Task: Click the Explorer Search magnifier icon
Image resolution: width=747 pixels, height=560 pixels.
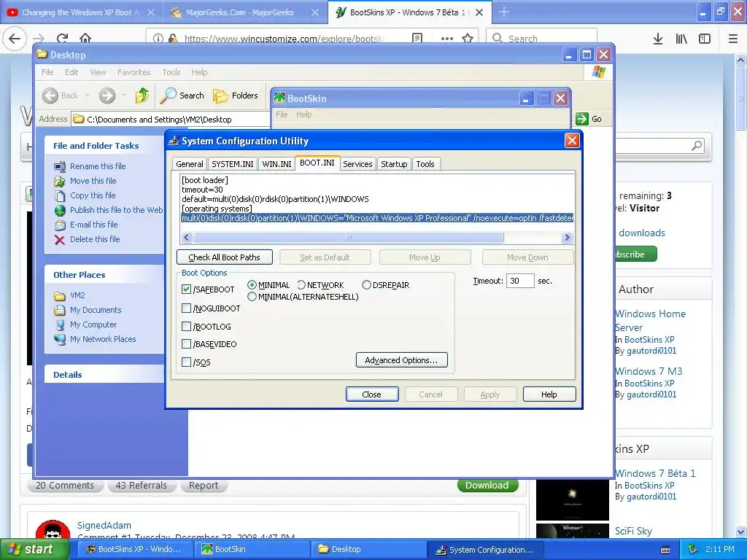Action: [168, 96]
